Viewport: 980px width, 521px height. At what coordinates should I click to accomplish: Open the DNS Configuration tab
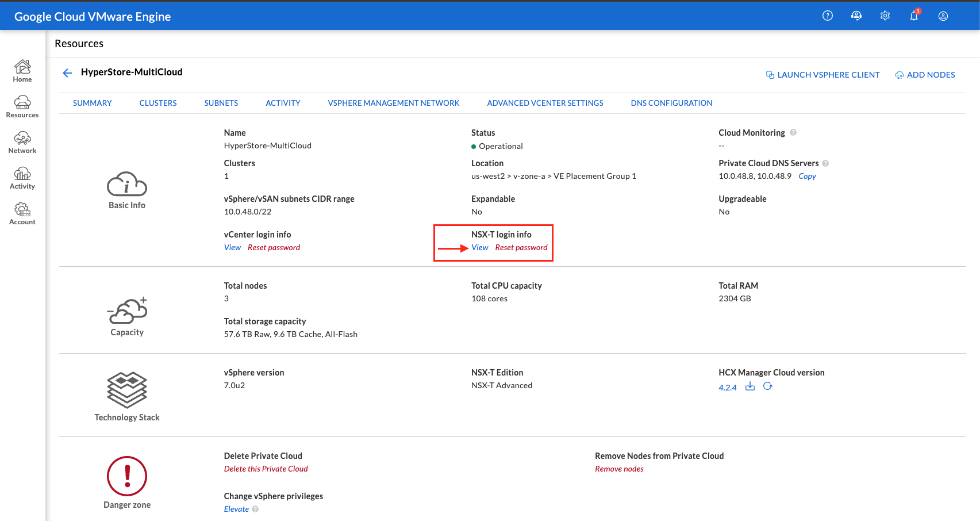point(671,103)
